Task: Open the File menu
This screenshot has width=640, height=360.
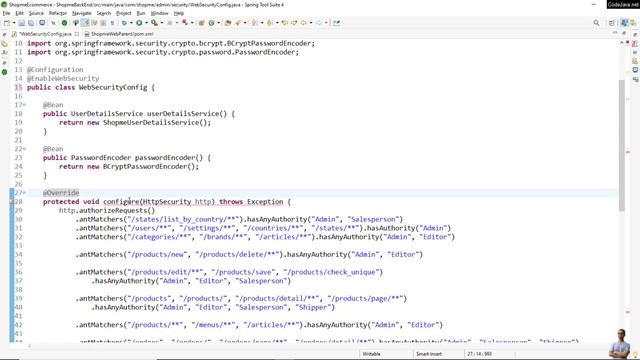Action: click(x=6, y=13)
